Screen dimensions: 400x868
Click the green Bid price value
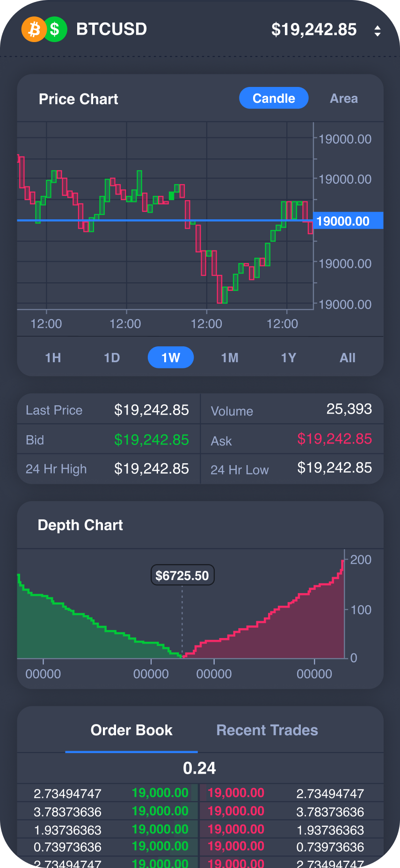(152, 440)
